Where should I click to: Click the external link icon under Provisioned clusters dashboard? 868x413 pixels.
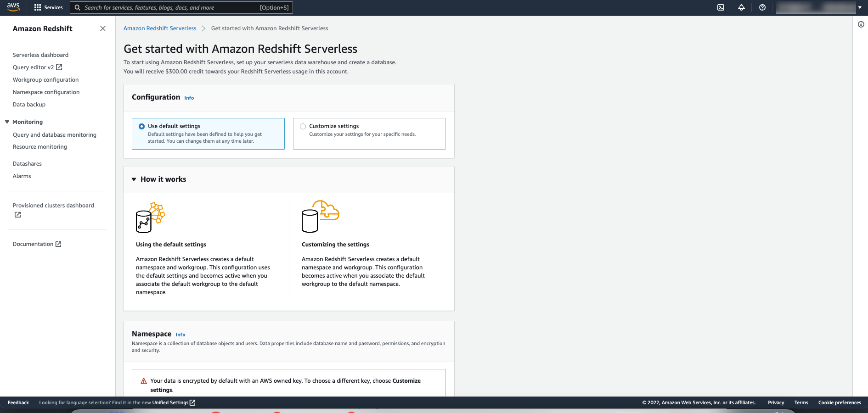point(17,215)
